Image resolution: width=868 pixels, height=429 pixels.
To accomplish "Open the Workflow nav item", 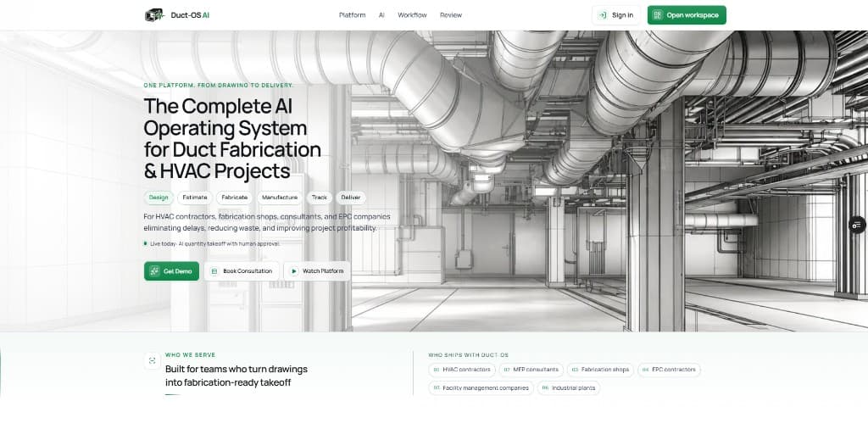I will [x=412, y=15].
